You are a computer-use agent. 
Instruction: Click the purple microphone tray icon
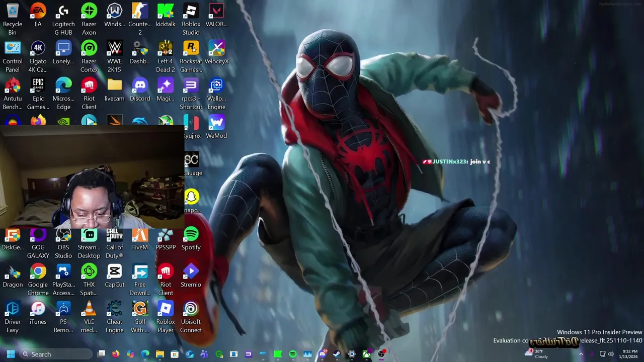coord(592,354)
